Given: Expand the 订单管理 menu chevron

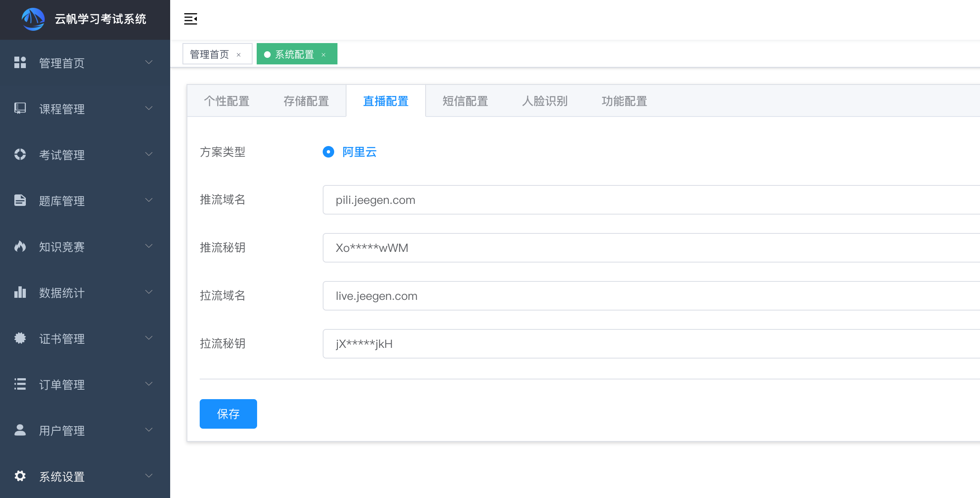Looking at the screenshot, I should [149, 384].
